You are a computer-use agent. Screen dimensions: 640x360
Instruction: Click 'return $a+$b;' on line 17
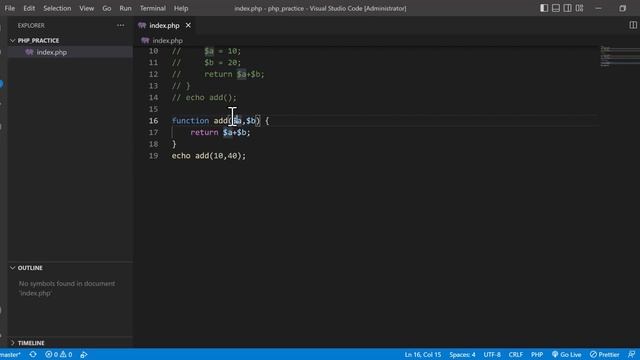pyautogui.click(x=220, y=132)
